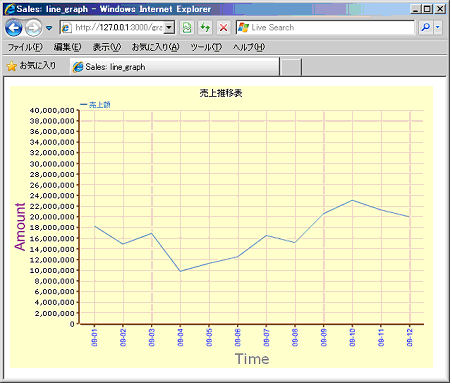This screenshot has height=385, width=452.
Task: Click the 08-10 x-axis label
Action: (352, 337)
